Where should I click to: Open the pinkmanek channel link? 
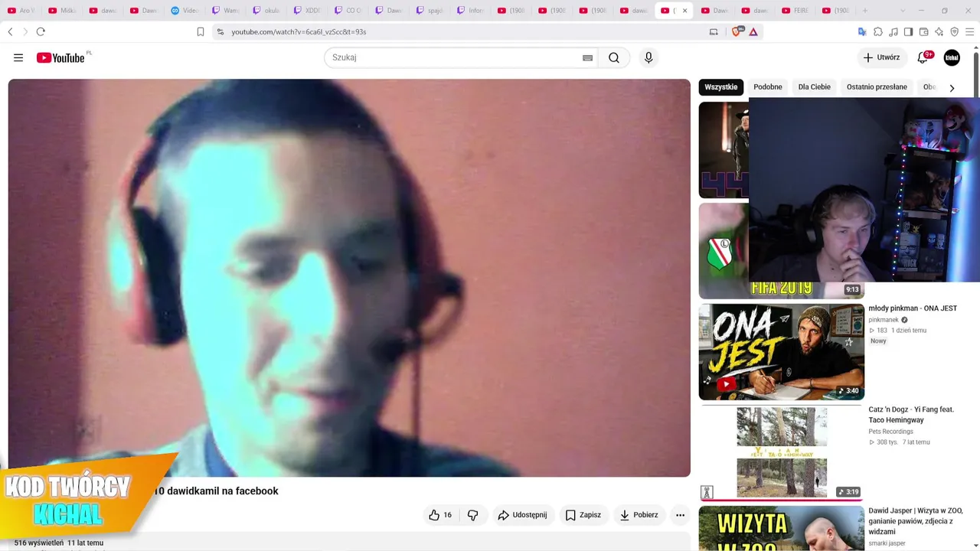[x=884, y=320]
